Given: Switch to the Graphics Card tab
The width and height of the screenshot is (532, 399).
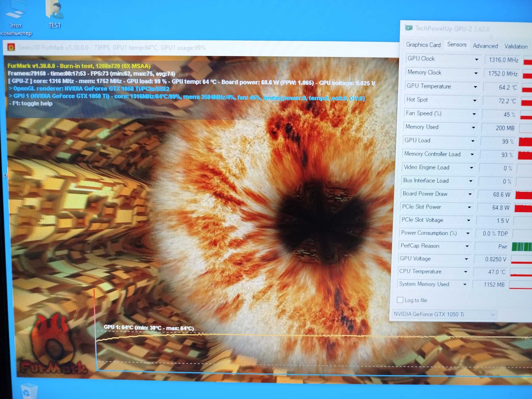Looking at the screenshot, I should pyautogui.click(x=423, y=45).
